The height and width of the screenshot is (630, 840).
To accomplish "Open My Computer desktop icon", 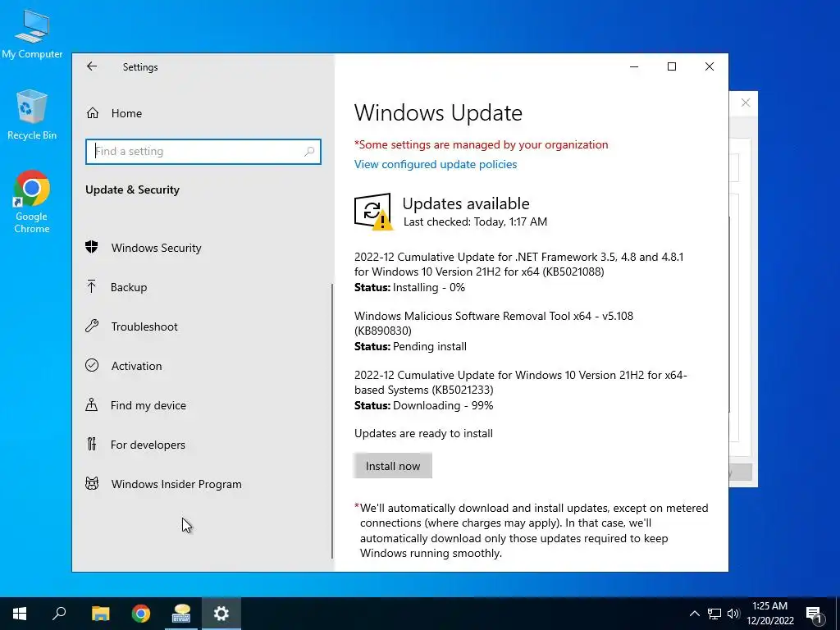I will pos(32,34).
